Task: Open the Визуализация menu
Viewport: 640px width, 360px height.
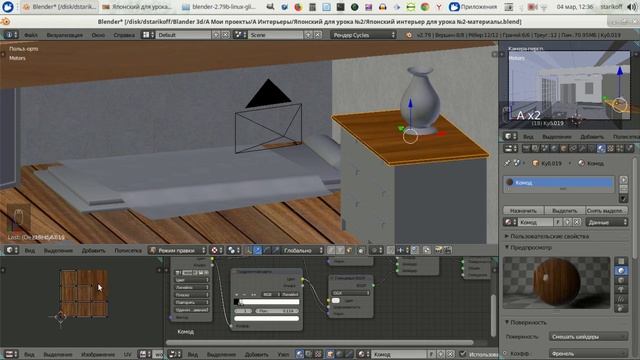Action: click(64, 35)
